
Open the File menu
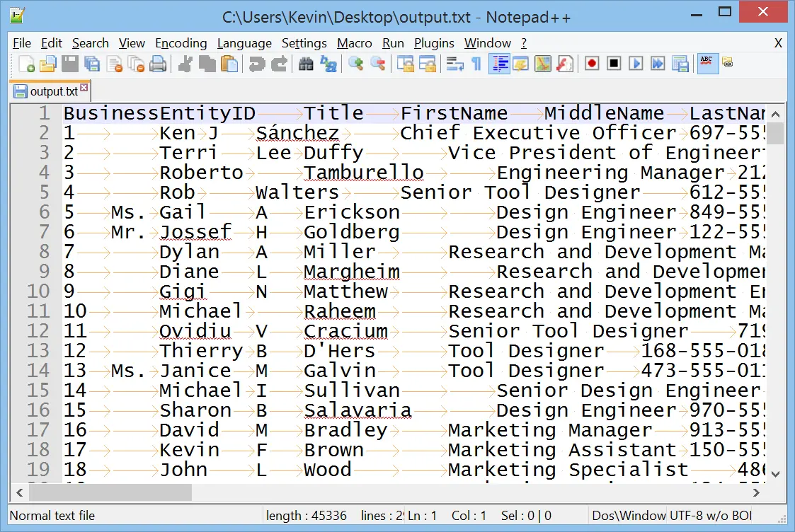22,44
